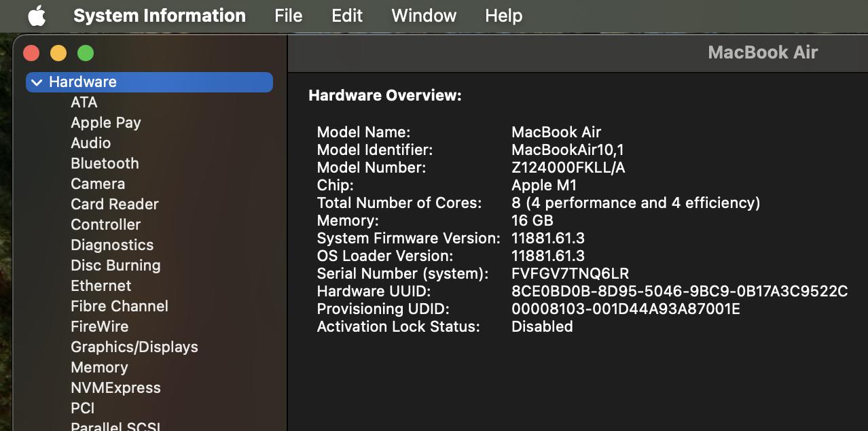Click the OS Loader Version value 11881.61.3

click(548, 256)
